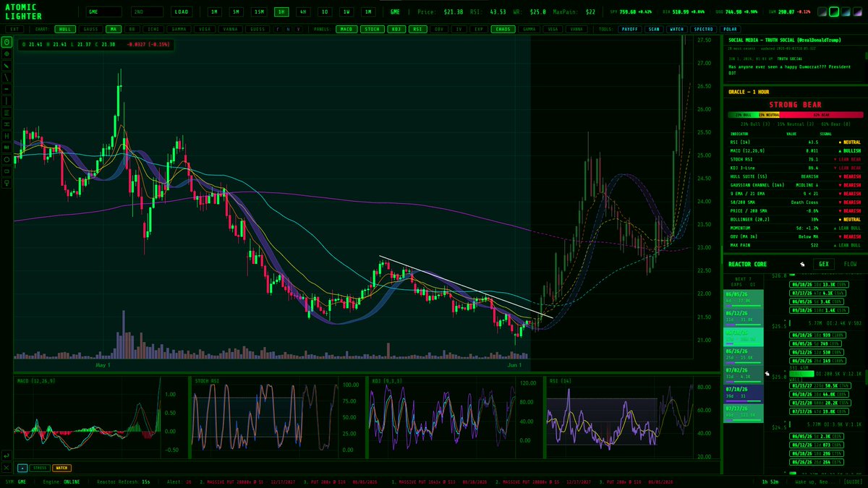The width and height of the screenshot is (868, 488).
Task: Pick the purple theme swatch
Action: coord(856,12)
